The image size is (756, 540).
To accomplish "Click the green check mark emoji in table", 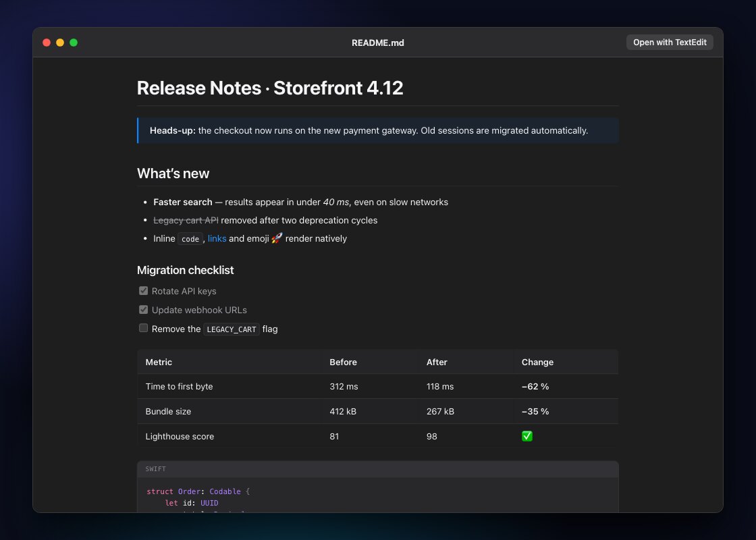I will [527, 436].
